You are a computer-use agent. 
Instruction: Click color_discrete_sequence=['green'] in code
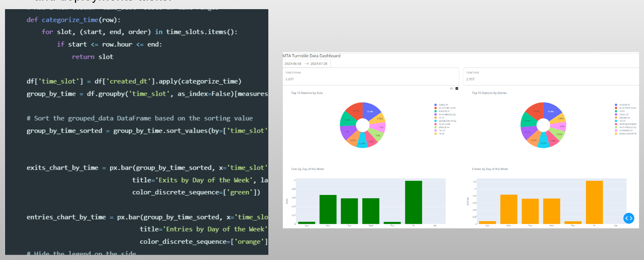click(196, 192)
